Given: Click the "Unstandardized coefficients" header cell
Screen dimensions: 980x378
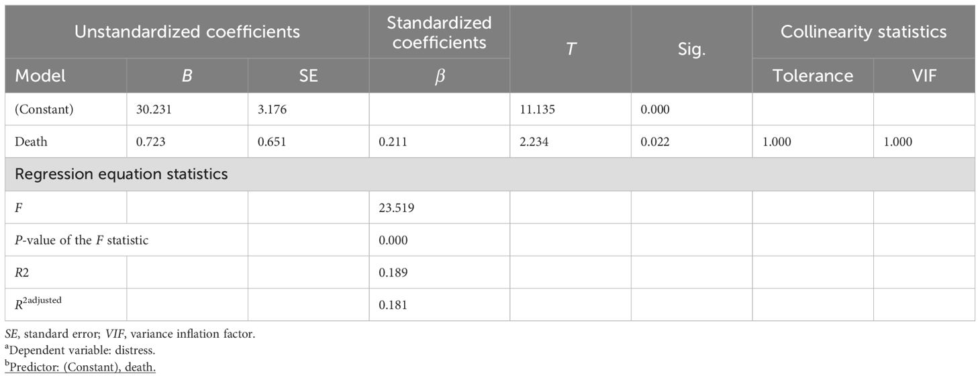Looking at the screenshot, I should coord(187,32).
